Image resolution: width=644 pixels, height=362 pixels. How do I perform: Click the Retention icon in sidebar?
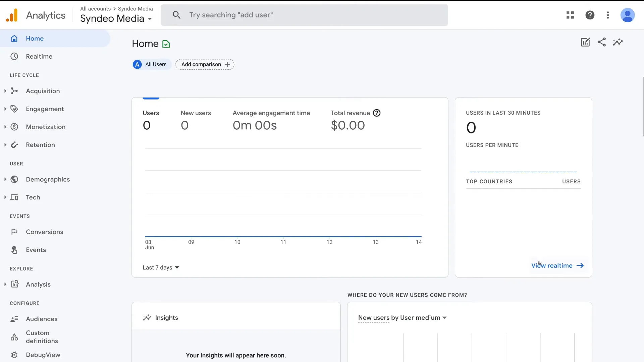pyautogui.click(x=14, y=145)
